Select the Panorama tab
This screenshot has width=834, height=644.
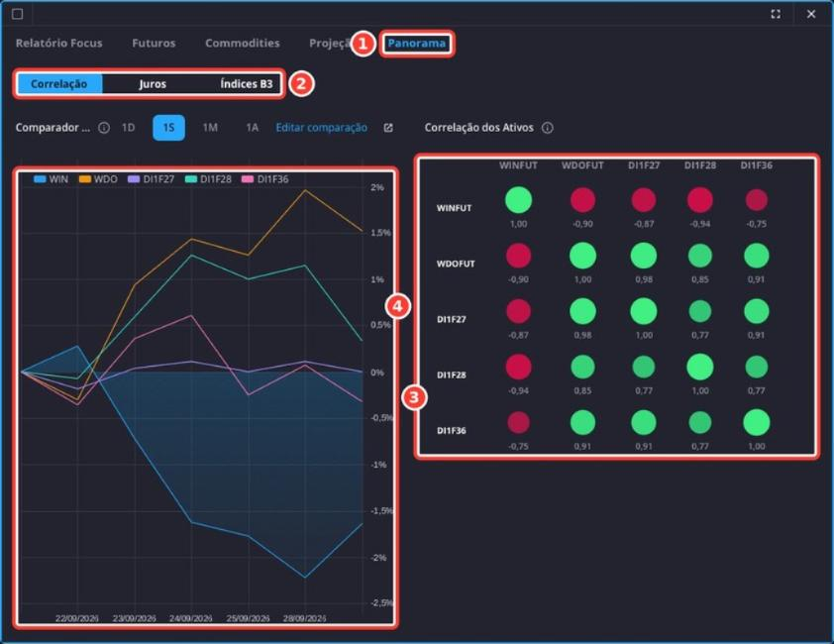click(x=416, y=44)
